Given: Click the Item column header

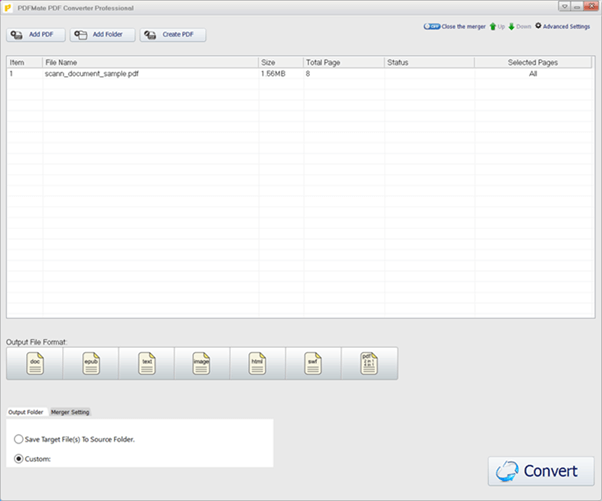Looking at the screenshot, I should pyautogui.click(x=25, y=62).
